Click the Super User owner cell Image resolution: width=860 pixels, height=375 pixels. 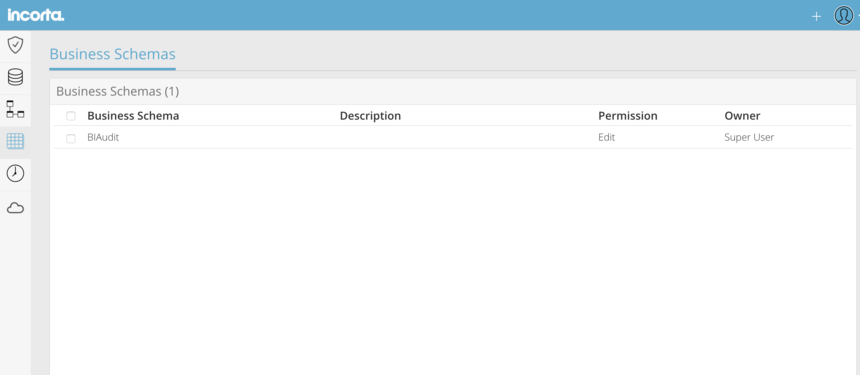click(749, 138)
